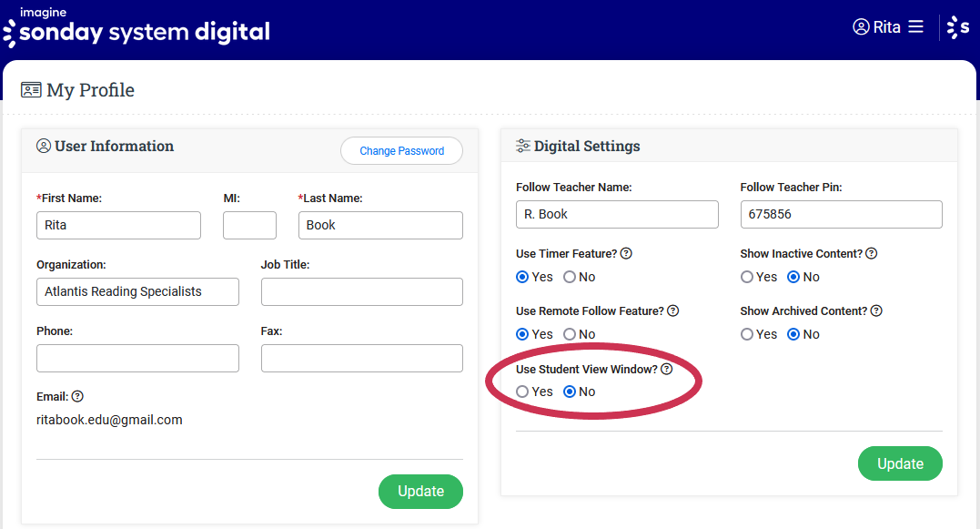
Task: Click help icon for Show Inactive Content
Action: 871,254
